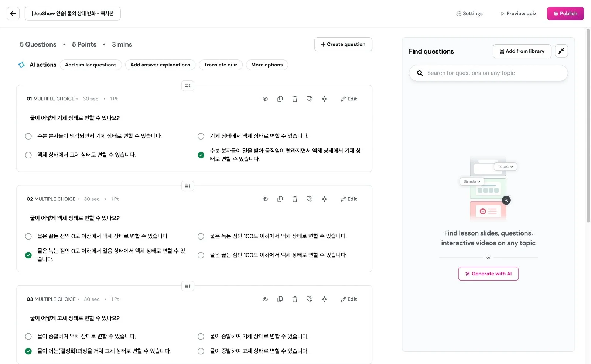Click the green check for question 01's correct answer
Image resolution: width=591 pixels, height=364 pixels.
[201, 155]
